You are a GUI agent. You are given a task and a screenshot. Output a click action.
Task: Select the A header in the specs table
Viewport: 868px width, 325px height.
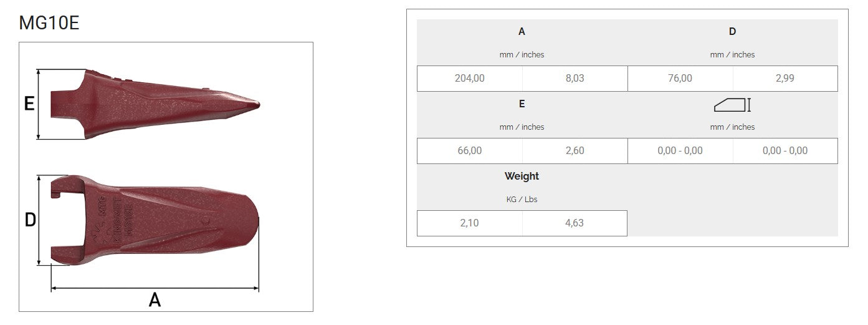point(522,32)
